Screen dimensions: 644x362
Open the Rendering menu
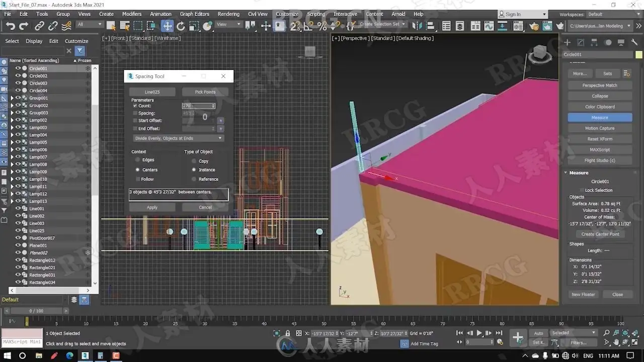pos(228,14)
